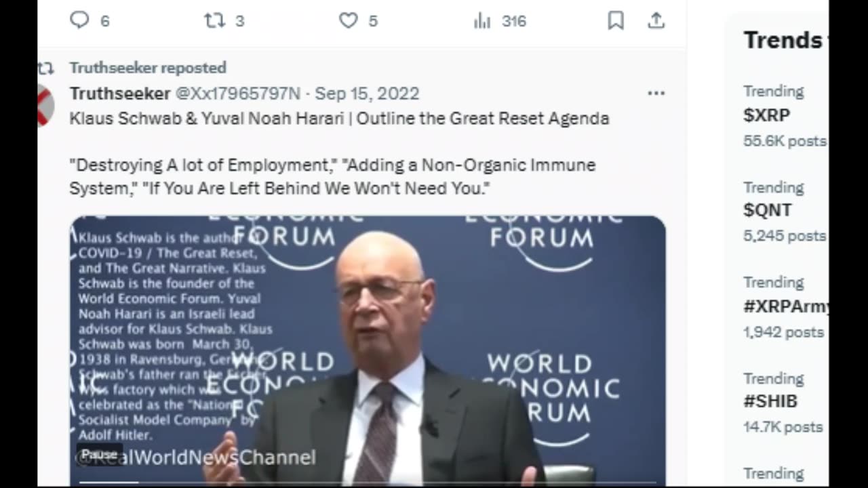This screenshot has height=488, width=868.
Task: Select the #XRPArmy trending hashtag
Action: (x=785, y=306)
